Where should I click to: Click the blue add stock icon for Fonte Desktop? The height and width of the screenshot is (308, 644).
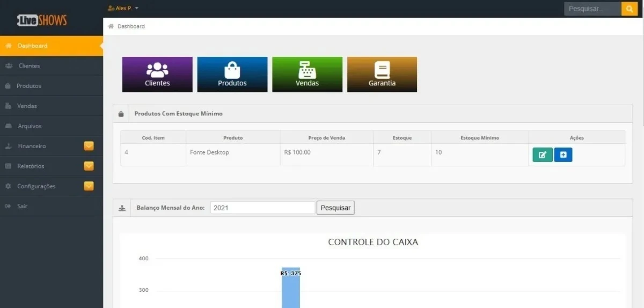(x=563, y=155)
